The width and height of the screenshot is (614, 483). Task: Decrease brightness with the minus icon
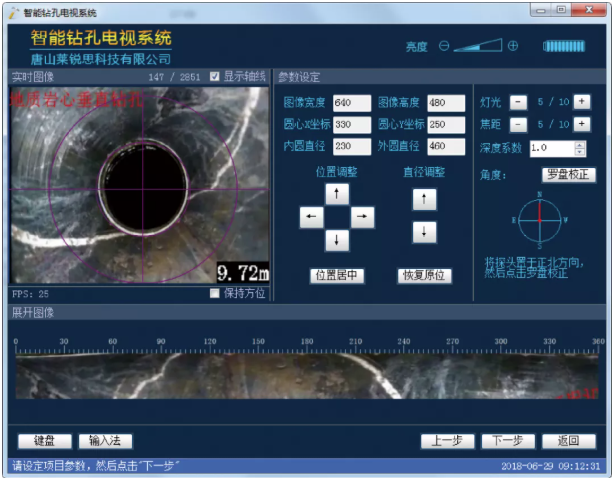coord(444,46)
